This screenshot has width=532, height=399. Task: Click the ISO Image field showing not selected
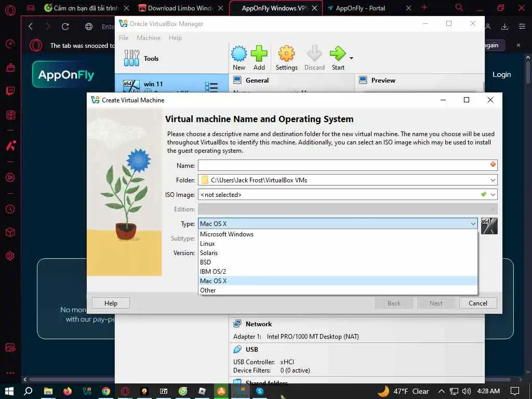[x=348, y=194]
